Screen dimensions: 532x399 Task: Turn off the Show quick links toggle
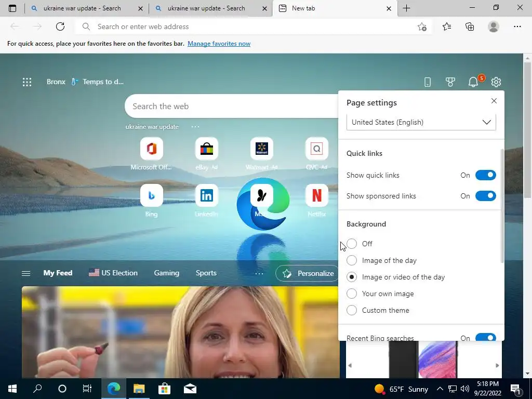486,175
